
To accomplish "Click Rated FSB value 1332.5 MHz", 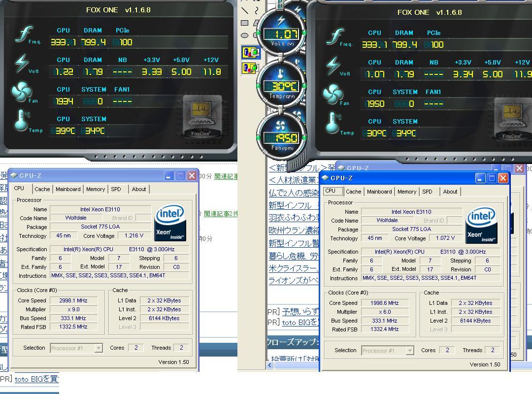I will coord(73,327).
